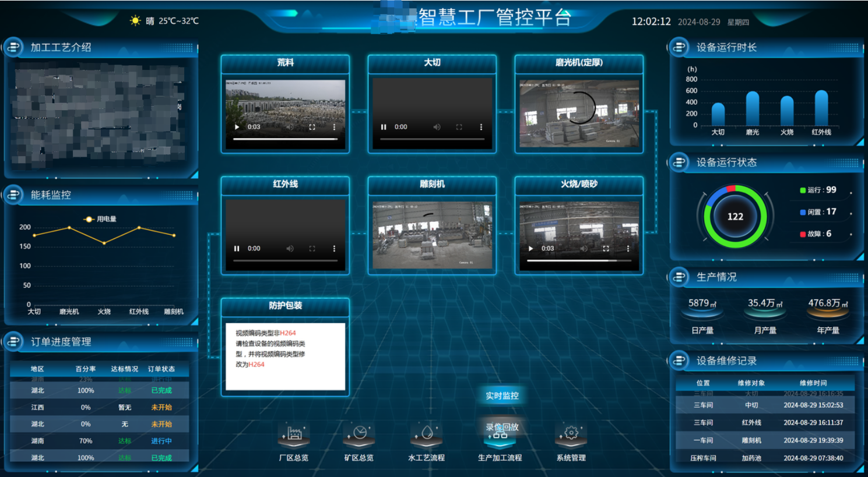This screenshot has height=477, width=868.
Task: Seek the 火烧/喷砂 video progress bar
Action: (x=579, y=261)
